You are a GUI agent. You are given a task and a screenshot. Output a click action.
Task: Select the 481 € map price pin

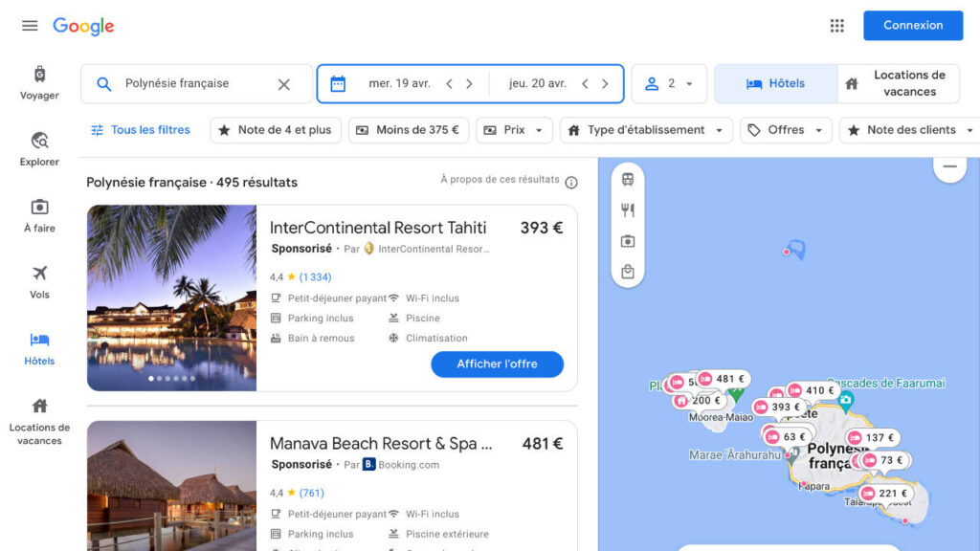pyautogui.click(x=724, y=379)
